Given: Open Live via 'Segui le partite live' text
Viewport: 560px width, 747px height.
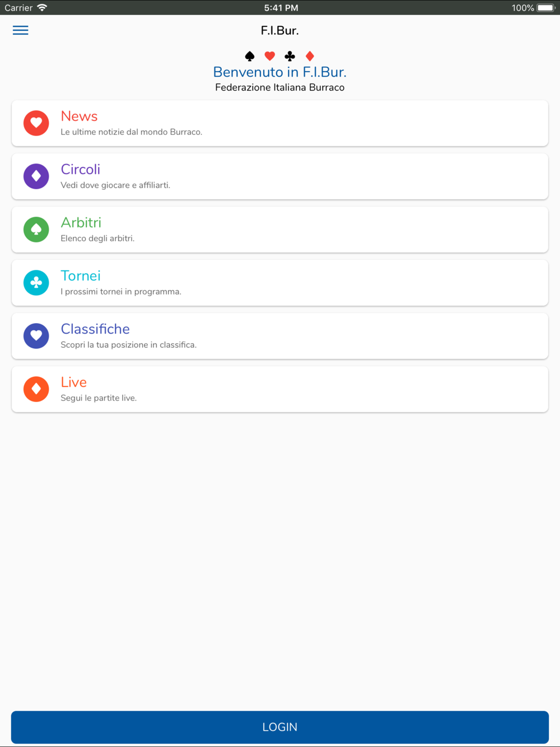Looking at the screenshot, I should pos(99,398).
